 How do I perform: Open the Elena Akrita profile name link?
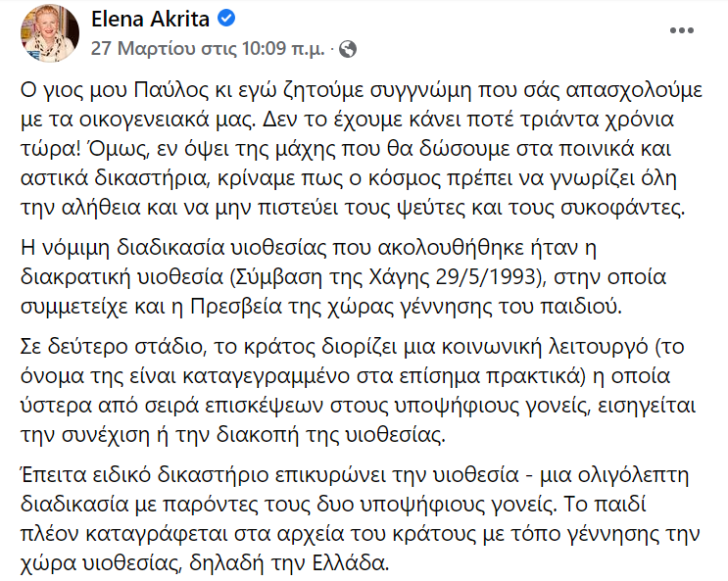pyautogui.click(x=150, y=19)
